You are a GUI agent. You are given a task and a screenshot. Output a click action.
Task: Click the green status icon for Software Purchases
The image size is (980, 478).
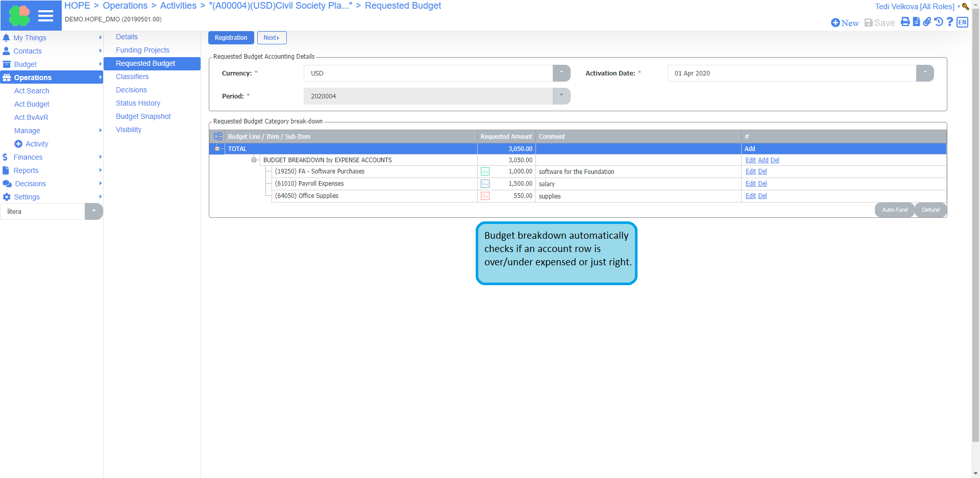click(x=485, y=171)
